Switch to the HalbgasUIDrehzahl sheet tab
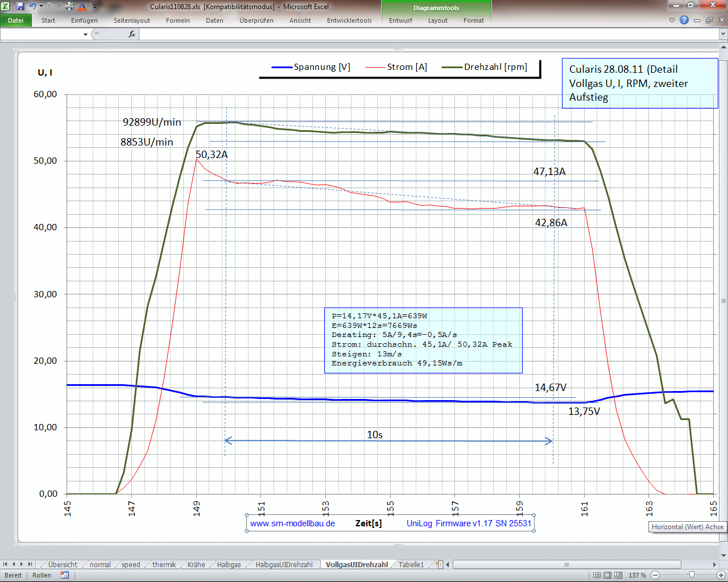This screenshot has height=582, width=728. (284, 564)
